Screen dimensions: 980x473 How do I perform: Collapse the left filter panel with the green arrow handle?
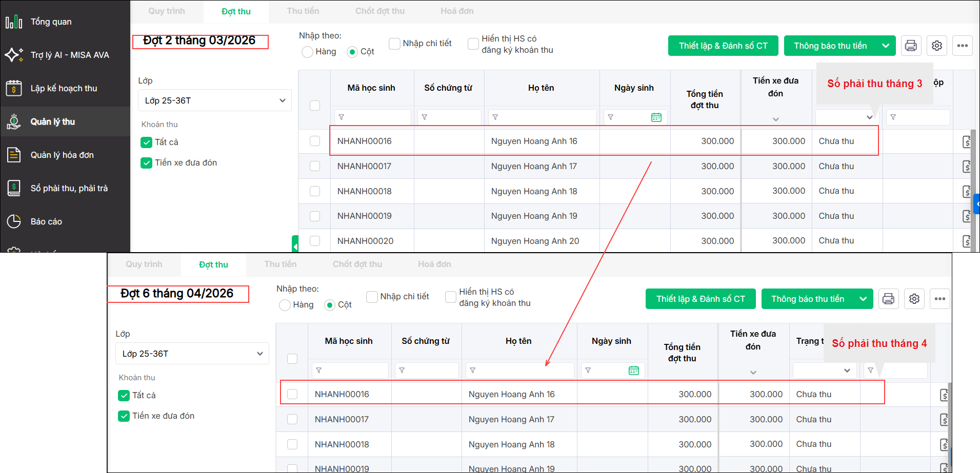pyautogui.click(x=295, y=244)
